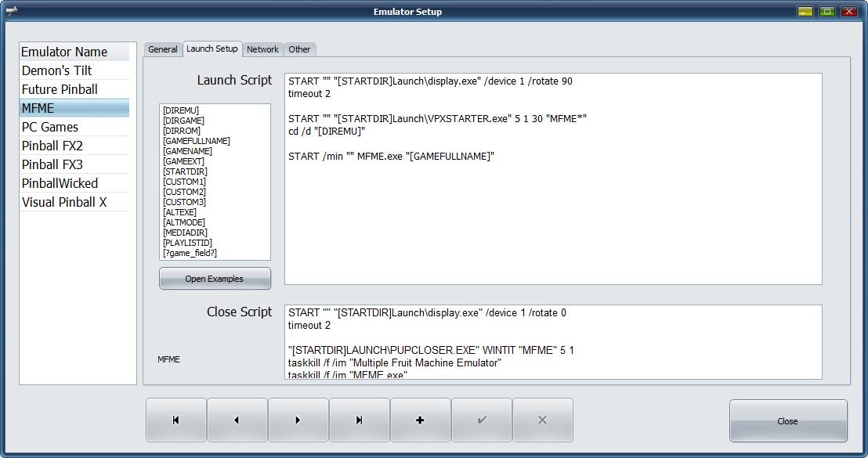Select the Launch Setup tab
The width and height of the screenshot is (868, 458).
[212, 49]
